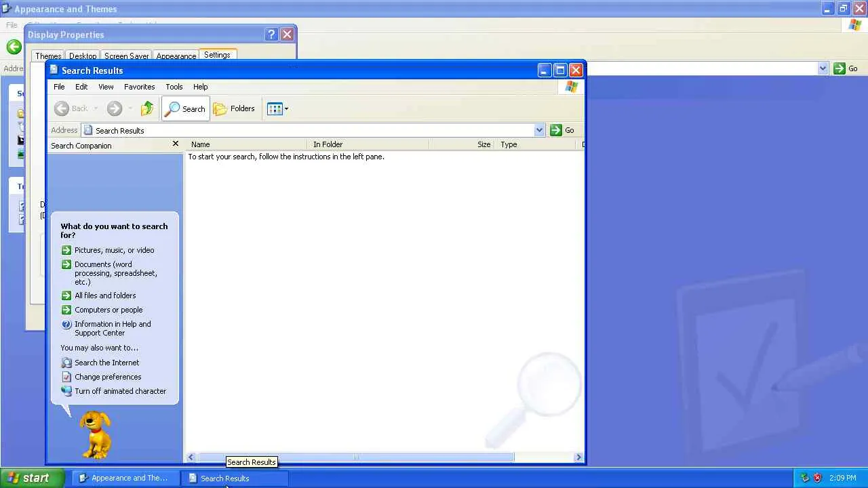Screen dimensions: 868x488
Task: Click the help icon beside Help and Support Center
Action: (66, 325)
